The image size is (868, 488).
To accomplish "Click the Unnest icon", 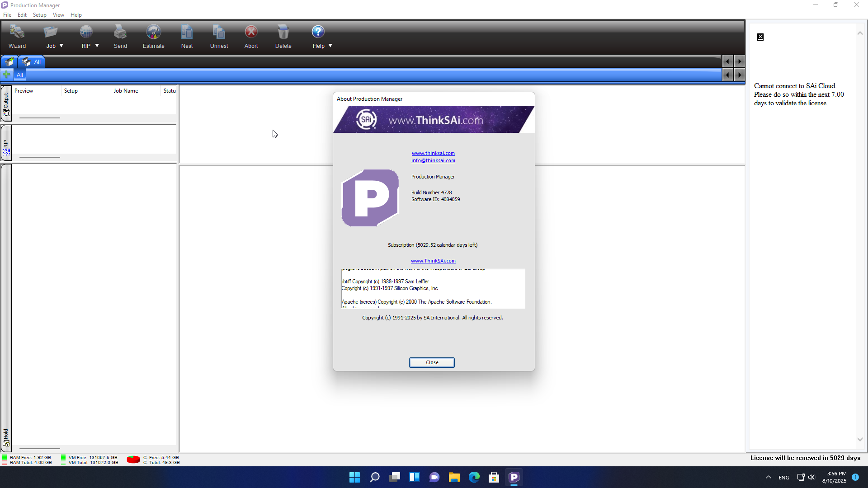I will [219, 36].
